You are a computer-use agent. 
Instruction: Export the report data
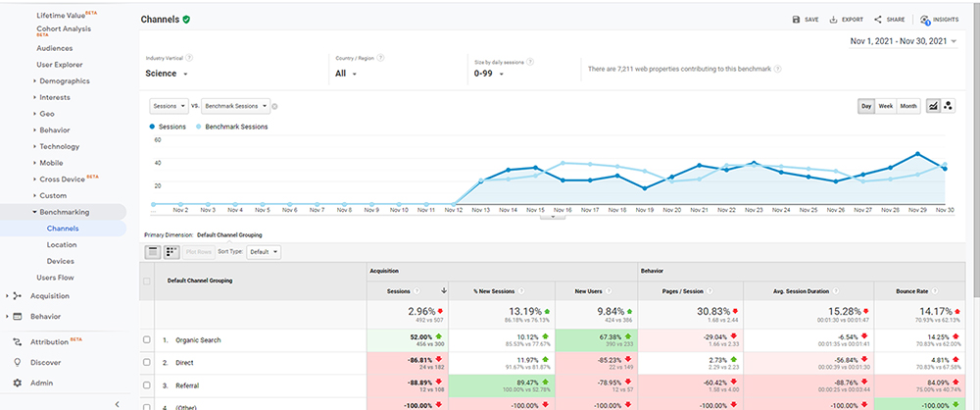pos(847,20)
